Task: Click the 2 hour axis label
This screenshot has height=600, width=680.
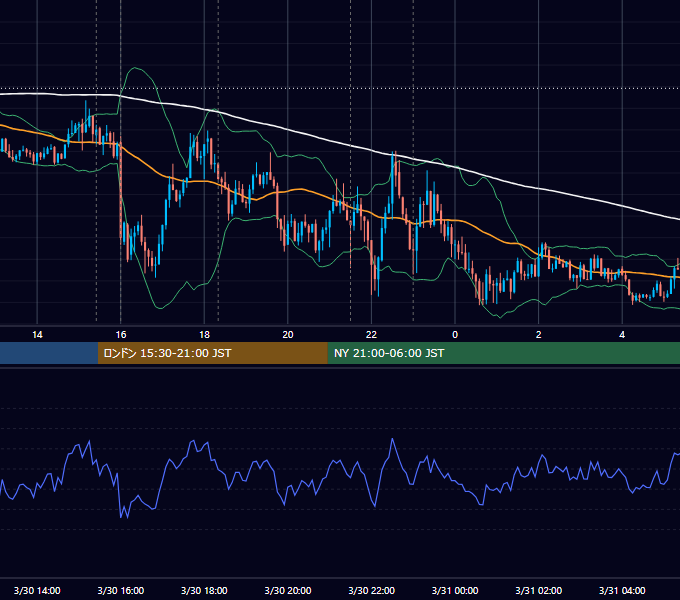Action: click(x=539, y=335)
